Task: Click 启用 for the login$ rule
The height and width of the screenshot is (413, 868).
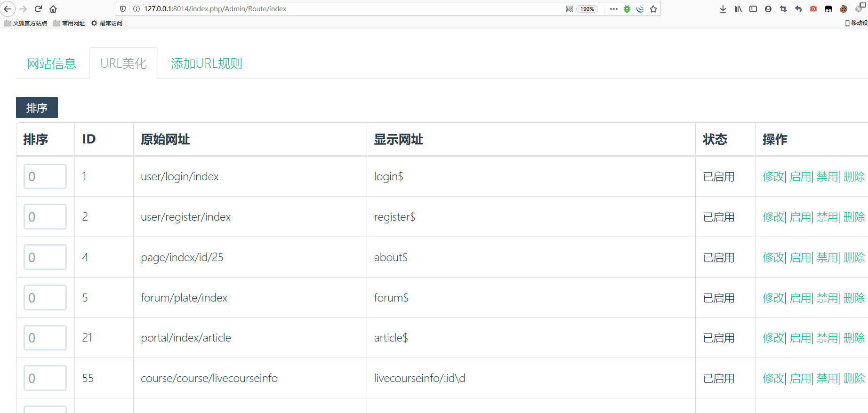Action: [x=800, y=176]
